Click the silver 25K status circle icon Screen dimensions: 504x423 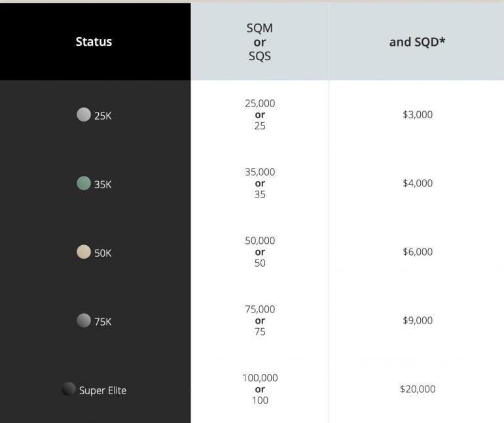click(x=83, y=115)
